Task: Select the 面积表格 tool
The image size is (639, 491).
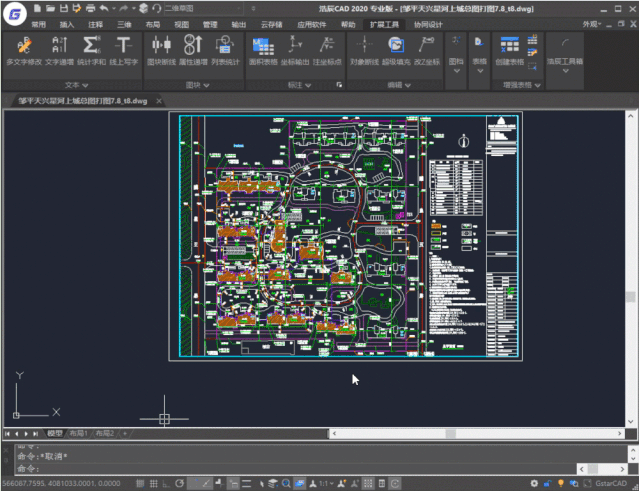Action: [x=263, y=45]
